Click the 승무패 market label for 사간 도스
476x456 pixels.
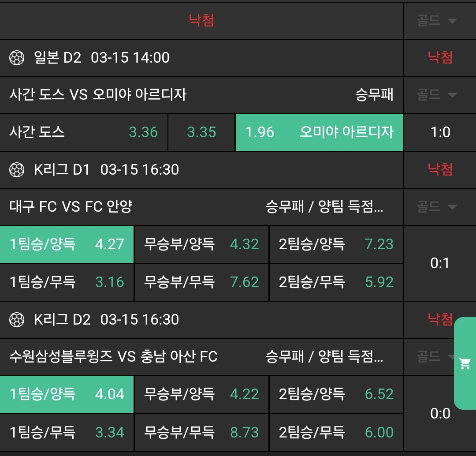[x=374, y=95]
